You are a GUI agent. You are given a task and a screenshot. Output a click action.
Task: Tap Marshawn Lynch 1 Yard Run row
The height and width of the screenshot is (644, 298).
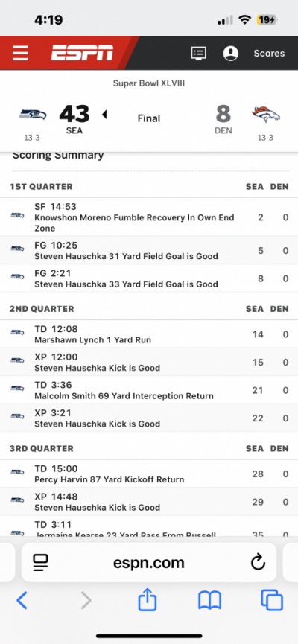point(149,334)
